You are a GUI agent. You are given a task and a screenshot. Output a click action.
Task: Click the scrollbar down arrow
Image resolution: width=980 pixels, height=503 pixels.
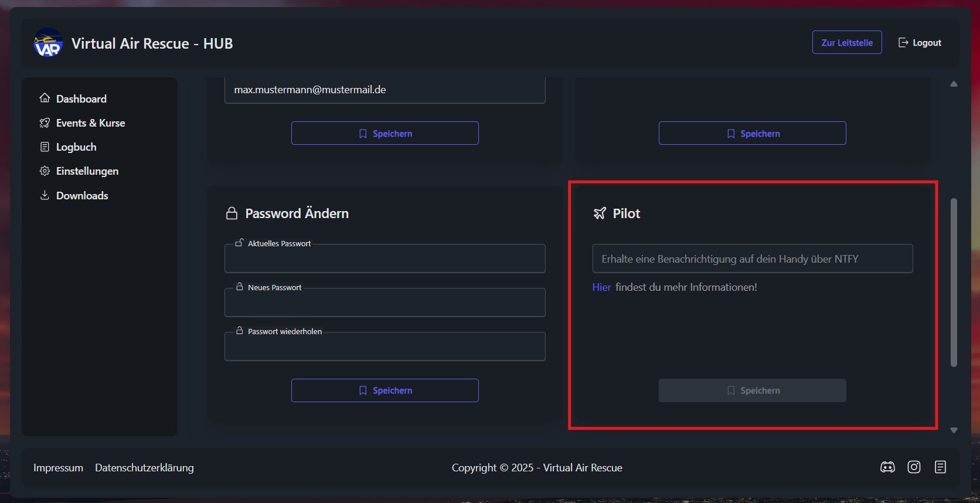pyautogui.click(x=954, y=430)
